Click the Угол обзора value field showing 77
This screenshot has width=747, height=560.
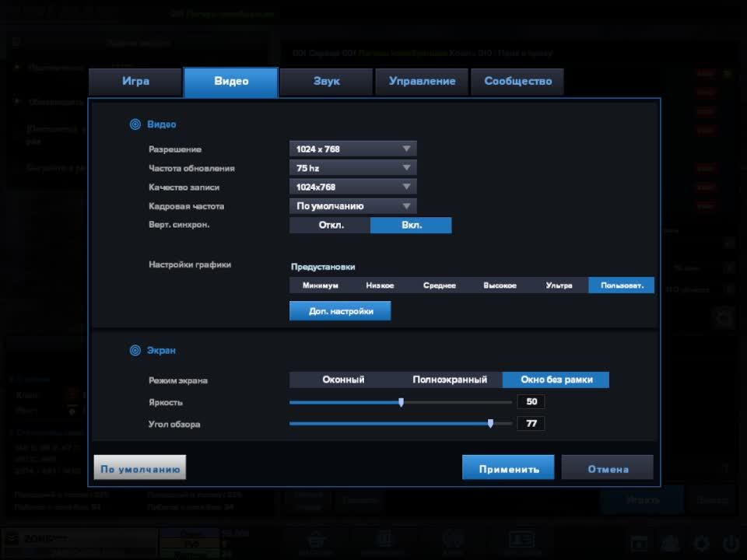point(531,423)
